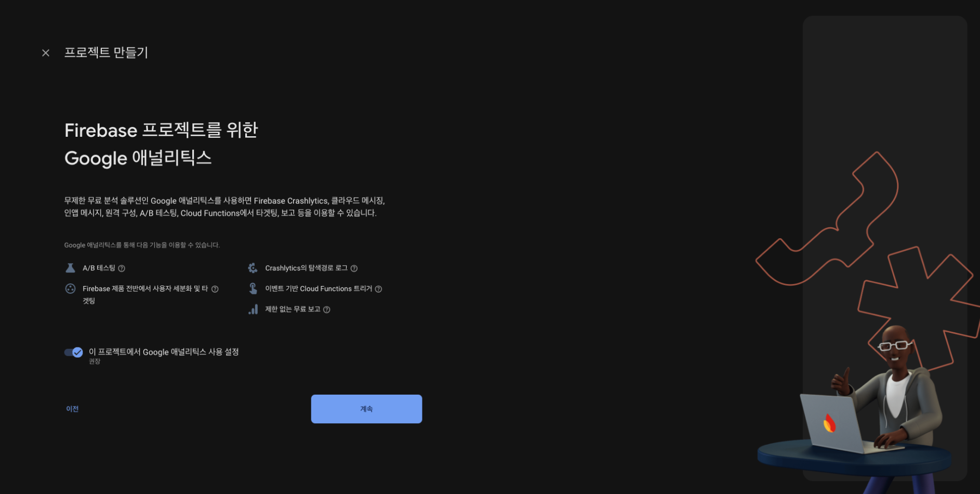The image size is (980, 494).
Task: Open help icon beside Cloud Functions 트리거
Action: pos(378,289)
